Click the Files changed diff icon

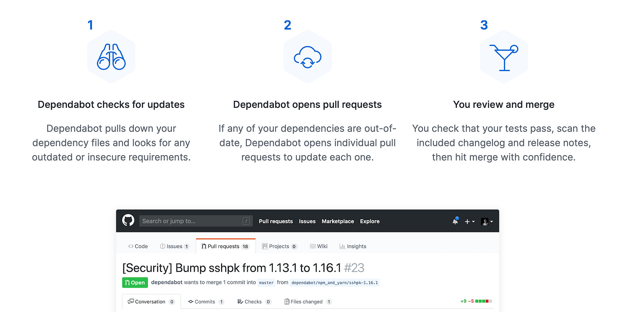tap(287, 302)
